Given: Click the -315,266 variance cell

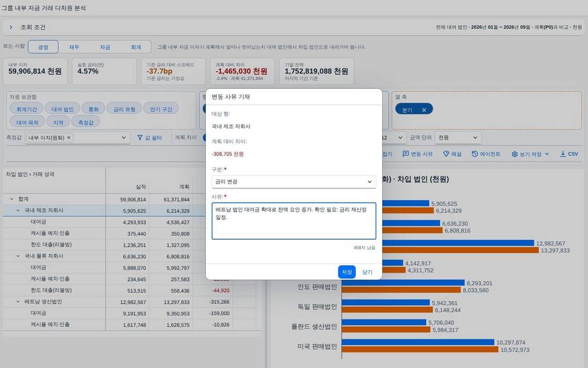Looking at the screenshot, I should pos(219,302).
